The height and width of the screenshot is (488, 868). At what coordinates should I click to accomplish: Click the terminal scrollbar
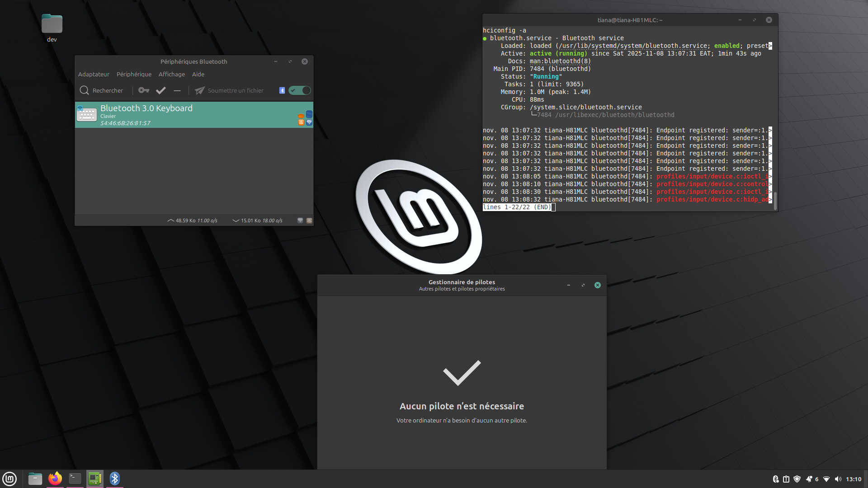click(775, 201)
